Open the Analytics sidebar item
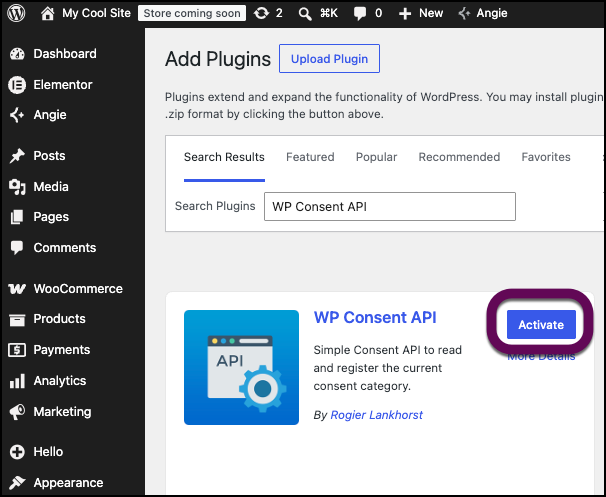 tap(60, 381)
